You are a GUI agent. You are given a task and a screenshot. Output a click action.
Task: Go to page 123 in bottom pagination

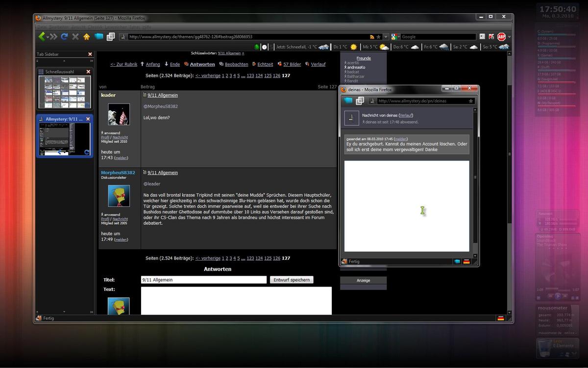tap(250, 258)
